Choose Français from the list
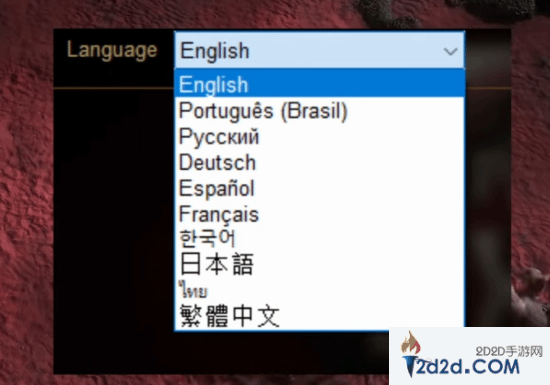550x385 pixels. tap(320, 214)
